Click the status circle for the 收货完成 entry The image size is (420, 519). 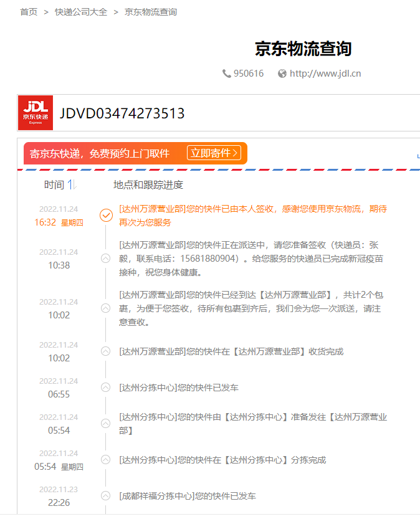(x=105, y=351)
